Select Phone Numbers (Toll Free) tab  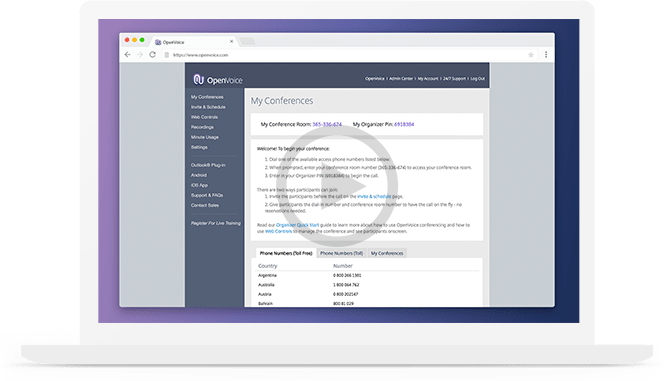pos(286,253)
